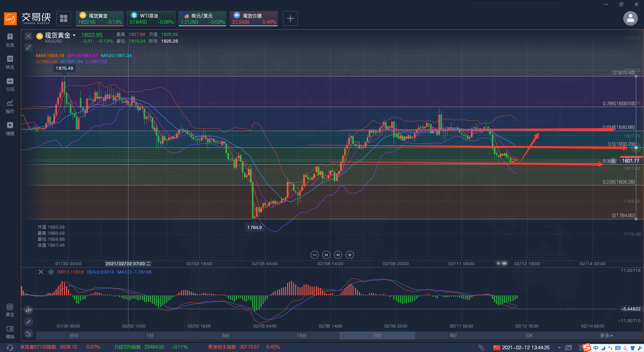Switch to 现货白银 instrument tab
The width and height of the screenshot is (644, 352).
254,18
